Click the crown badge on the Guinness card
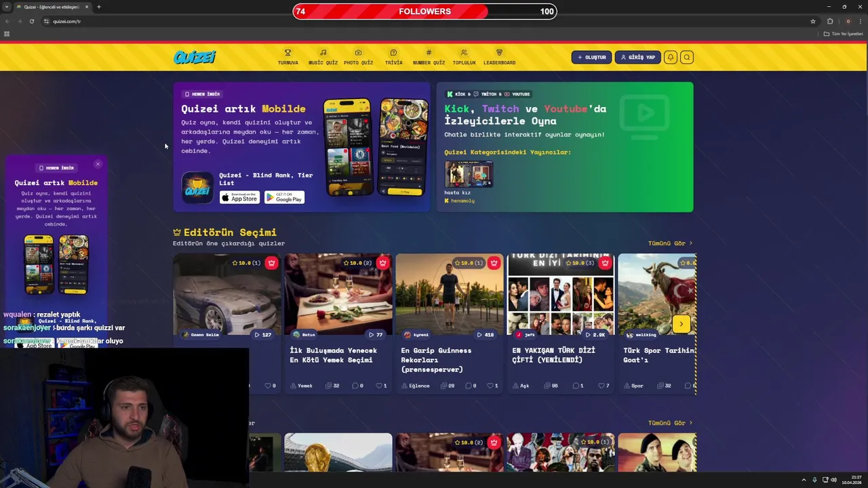The height and width of the screenshot is (488, 868). [494, 263]
